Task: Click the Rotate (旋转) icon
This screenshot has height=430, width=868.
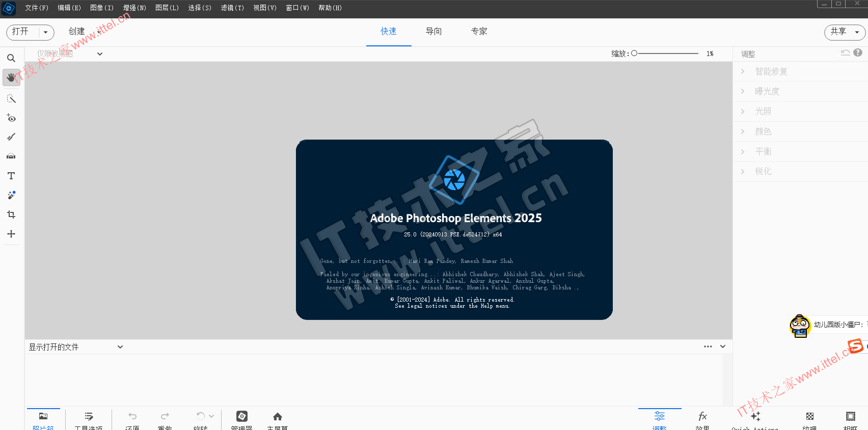Action: pyautogui.click(x=200, y=416)
